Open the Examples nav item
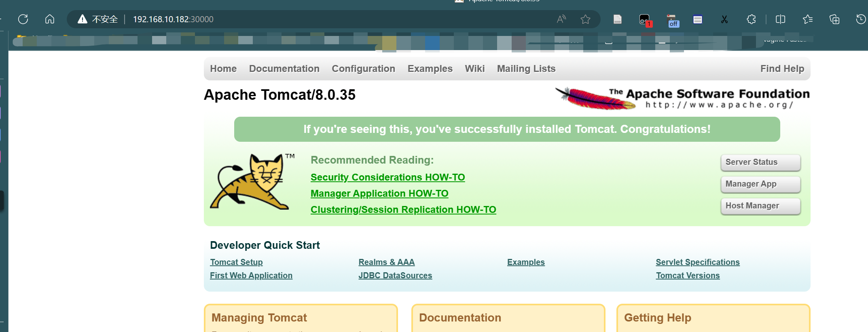This screenshot has height=332, width=868. (x=430, y=69)
